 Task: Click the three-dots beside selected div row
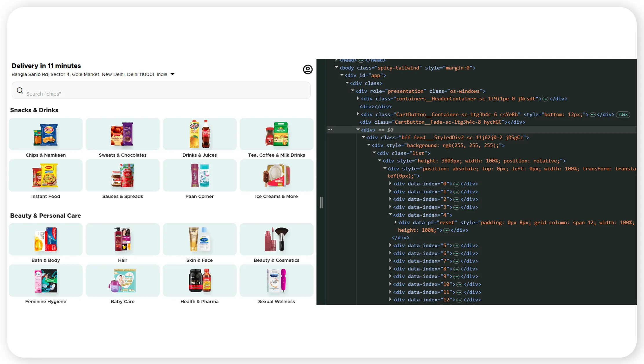click(330, 129)
